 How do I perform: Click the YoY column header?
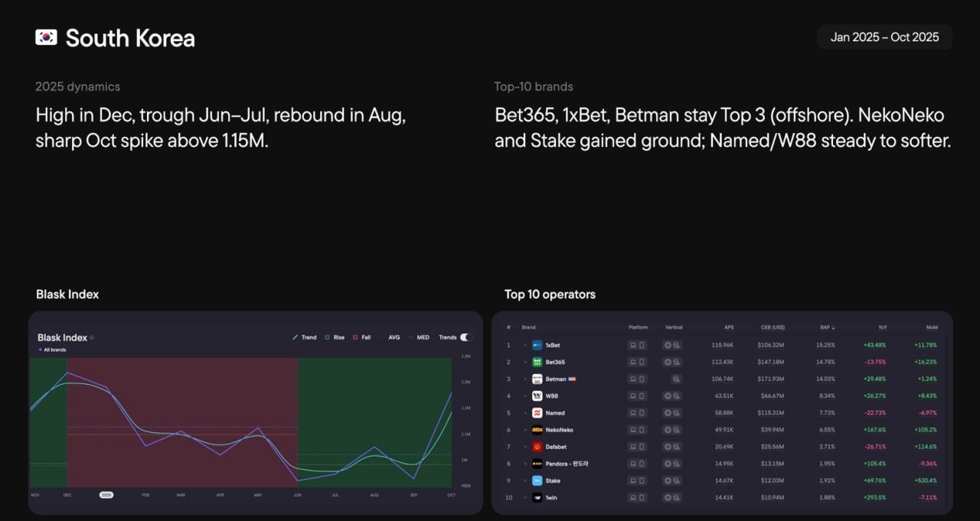pyautogui.click(x=881, y=327)
